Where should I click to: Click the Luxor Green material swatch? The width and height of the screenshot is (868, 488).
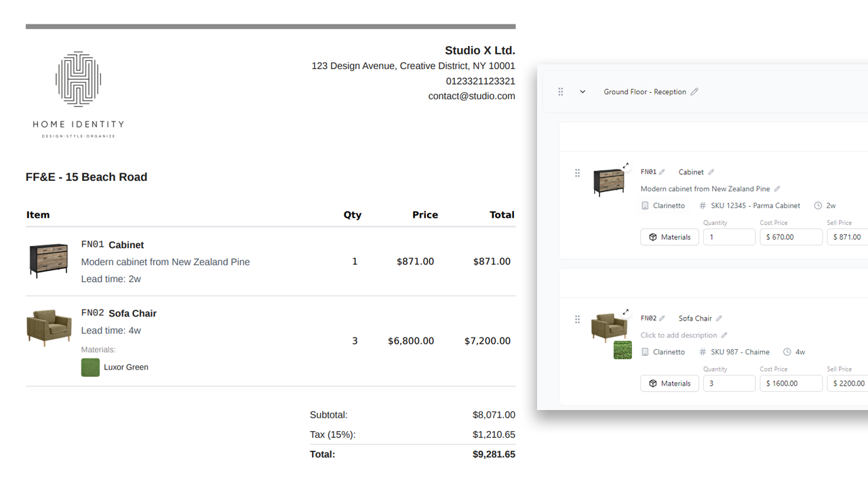[x=90, y=367]
